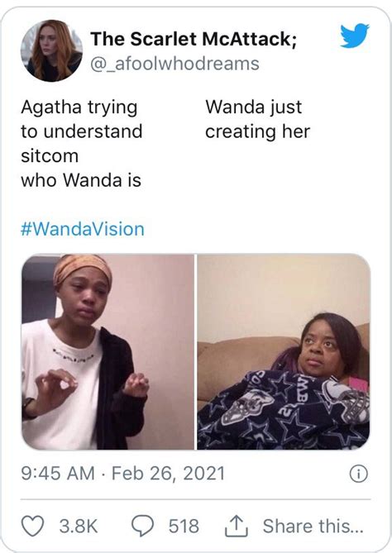Like the tweet with heart icon

[32, 526]
